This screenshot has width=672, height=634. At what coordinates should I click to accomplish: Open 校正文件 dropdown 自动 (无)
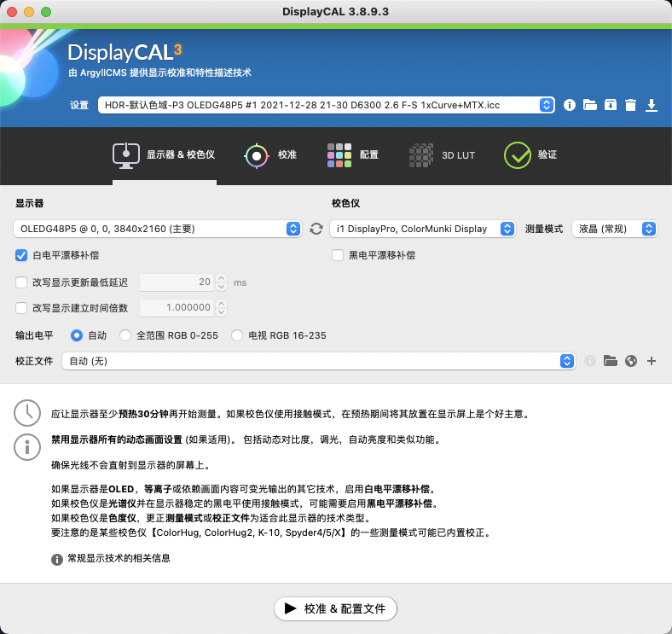[x=318, y=361]
